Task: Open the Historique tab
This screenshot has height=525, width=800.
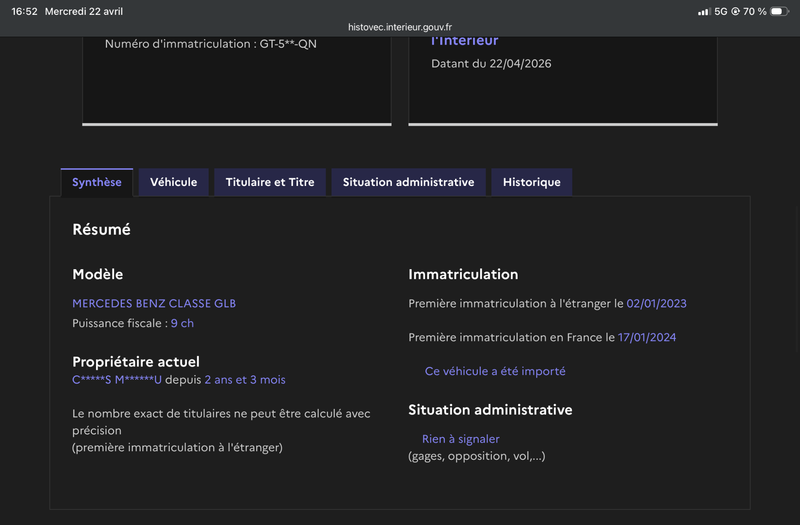Action: pyautogui.click(x=532, y=182)
